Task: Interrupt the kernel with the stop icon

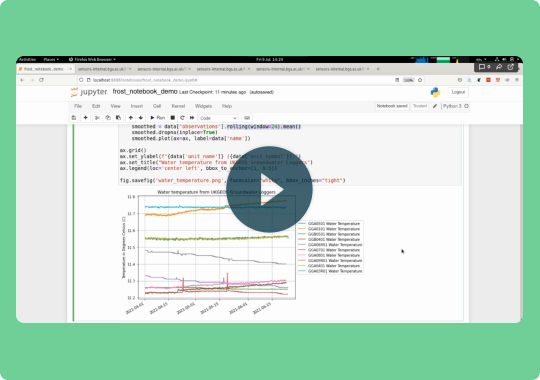Action: click(x=173, y=118)
